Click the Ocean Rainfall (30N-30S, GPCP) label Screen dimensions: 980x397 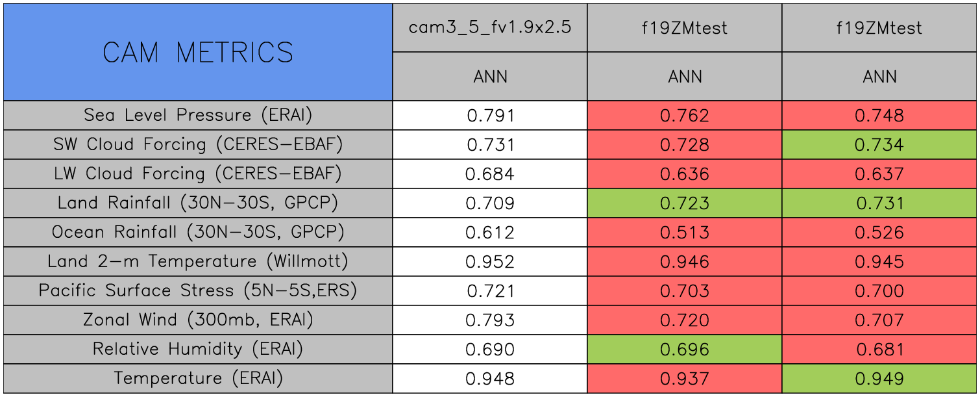pos(198,233)
